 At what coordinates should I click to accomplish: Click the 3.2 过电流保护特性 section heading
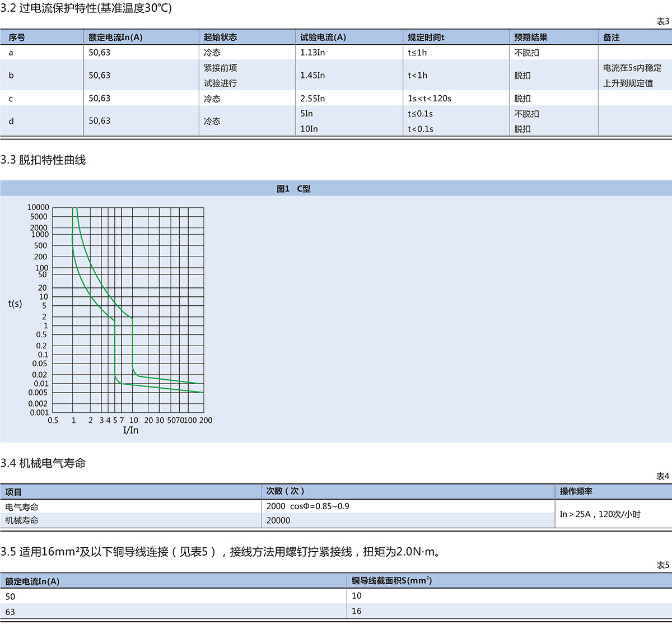coord(86,8)
